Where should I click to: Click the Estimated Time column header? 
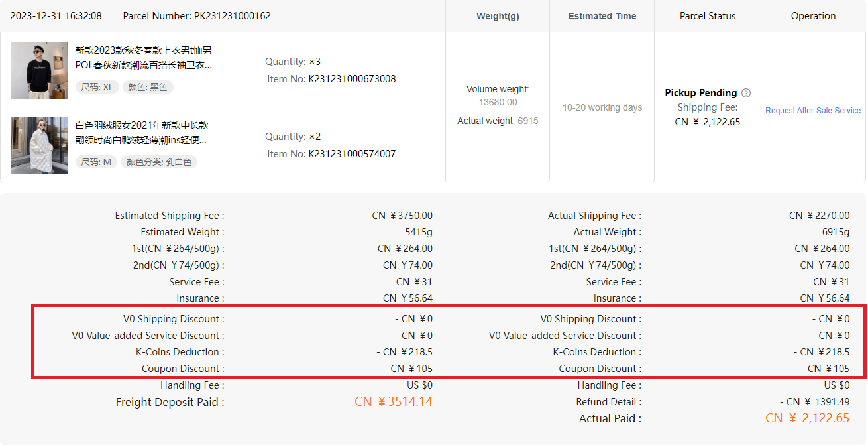click(x=602, y=16)
